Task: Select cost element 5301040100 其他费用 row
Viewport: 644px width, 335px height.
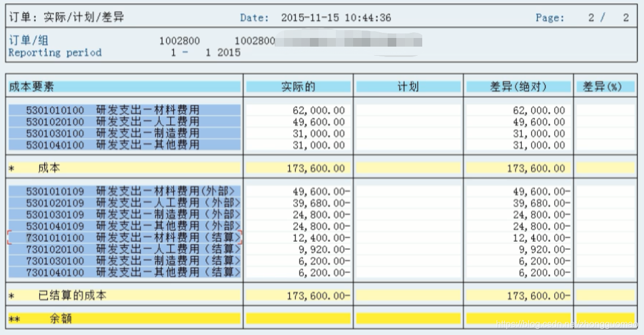Action: tap(124, 144)
